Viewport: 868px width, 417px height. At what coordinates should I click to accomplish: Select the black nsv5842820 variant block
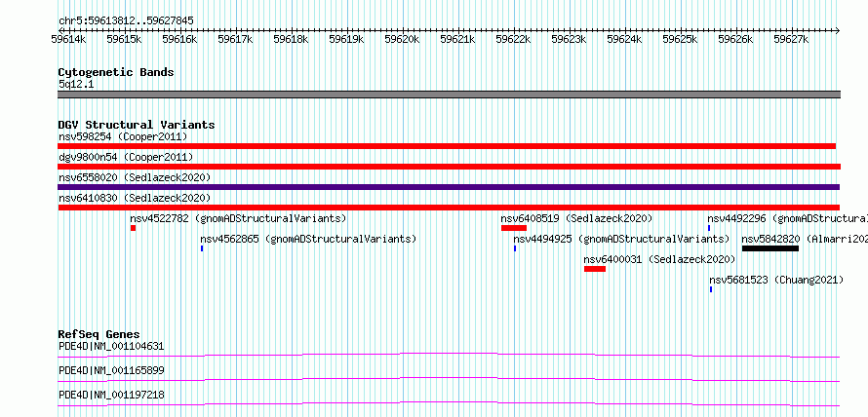[770, 248]
